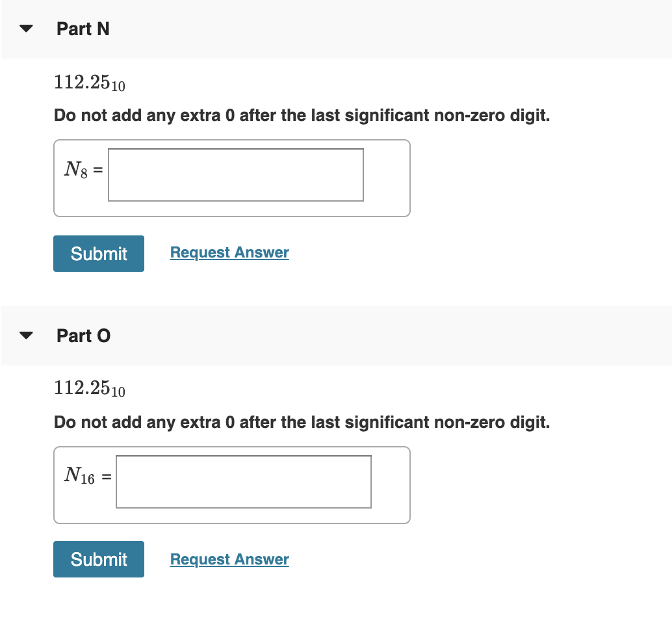Submit the answer for Part N
The width and height of the screenshot is (672, 623).
[98, 253]
